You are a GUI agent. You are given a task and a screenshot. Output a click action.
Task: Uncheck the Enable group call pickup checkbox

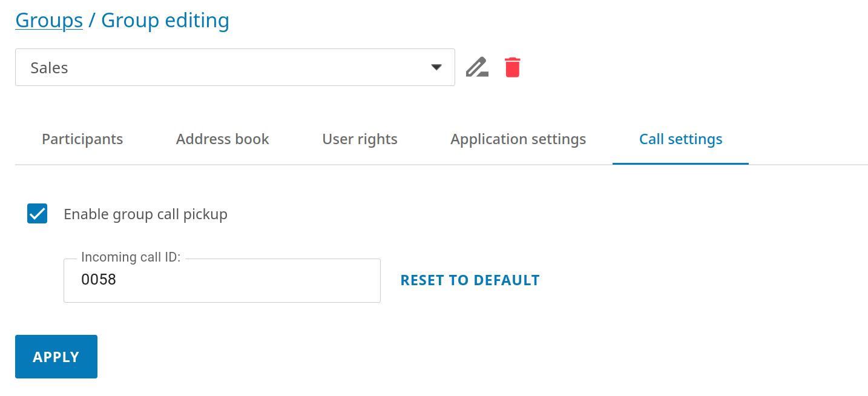(38, 214)
